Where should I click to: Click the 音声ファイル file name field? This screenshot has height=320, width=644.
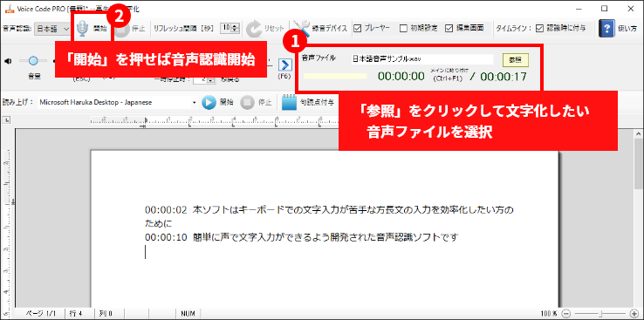(421, 59)
